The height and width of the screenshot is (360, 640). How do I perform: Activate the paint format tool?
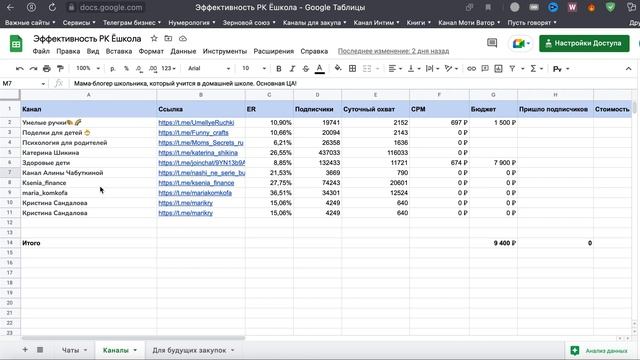tap(60, 69)
